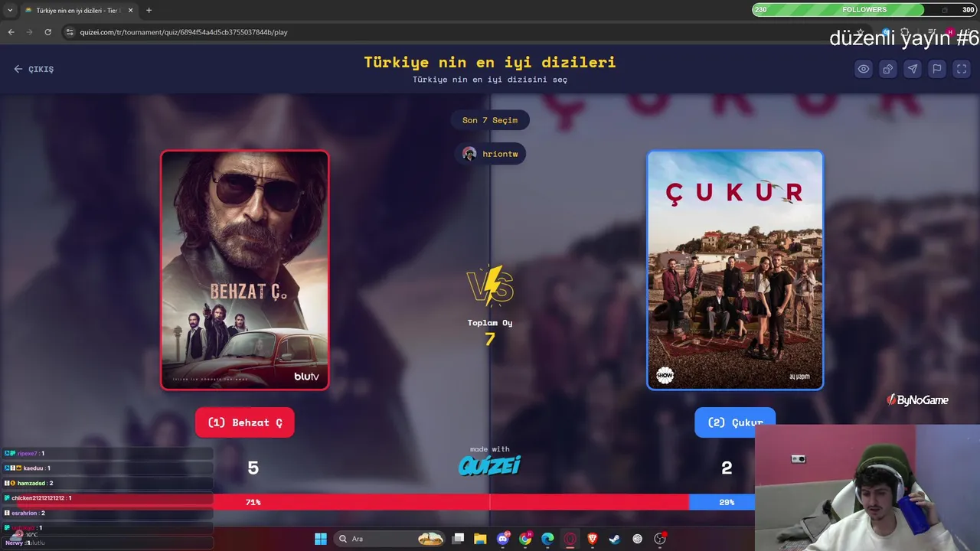Image resolution: width=980 pixels, height=551 pixels.
Task: Open site information icon in address bar
Action: point(70,32)
